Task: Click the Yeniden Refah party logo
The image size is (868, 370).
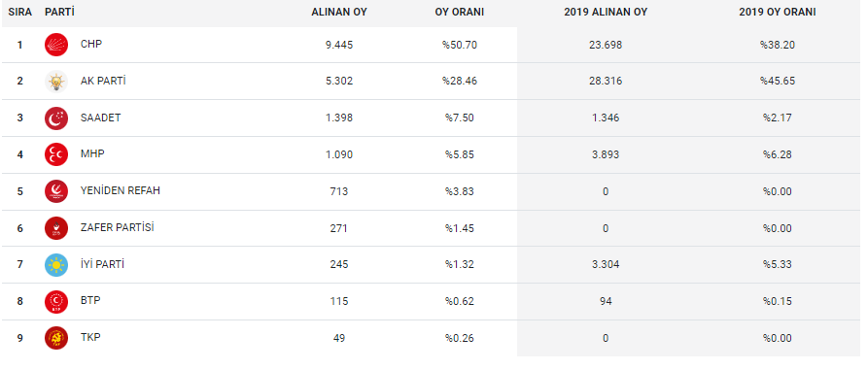Action: point(56,191)
